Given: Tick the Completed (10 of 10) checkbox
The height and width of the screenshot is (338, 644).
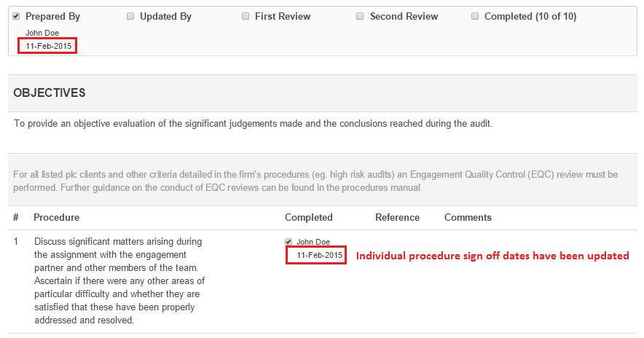Looking at the screenshot, I should pos(475,17).
